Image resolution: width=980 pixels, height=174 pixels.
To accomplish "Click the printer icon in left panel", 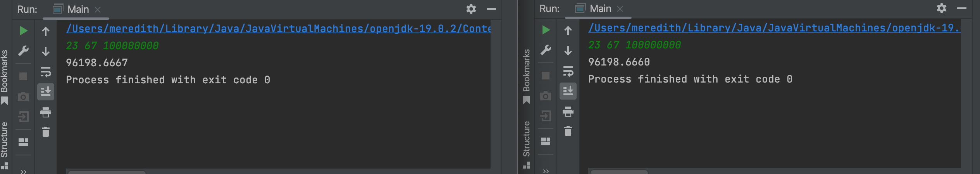I will [x=46, y=112].
